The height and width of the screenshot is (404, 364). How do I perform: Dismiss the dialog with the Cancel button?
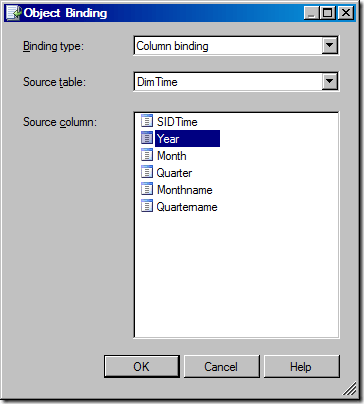[221, 366]
